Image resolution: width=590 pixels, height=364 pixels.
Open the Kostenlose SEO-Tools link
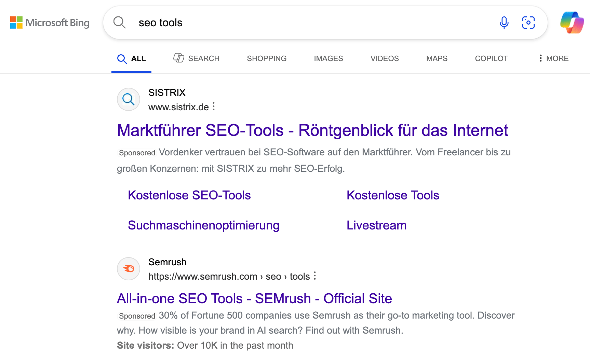(189, 195)
